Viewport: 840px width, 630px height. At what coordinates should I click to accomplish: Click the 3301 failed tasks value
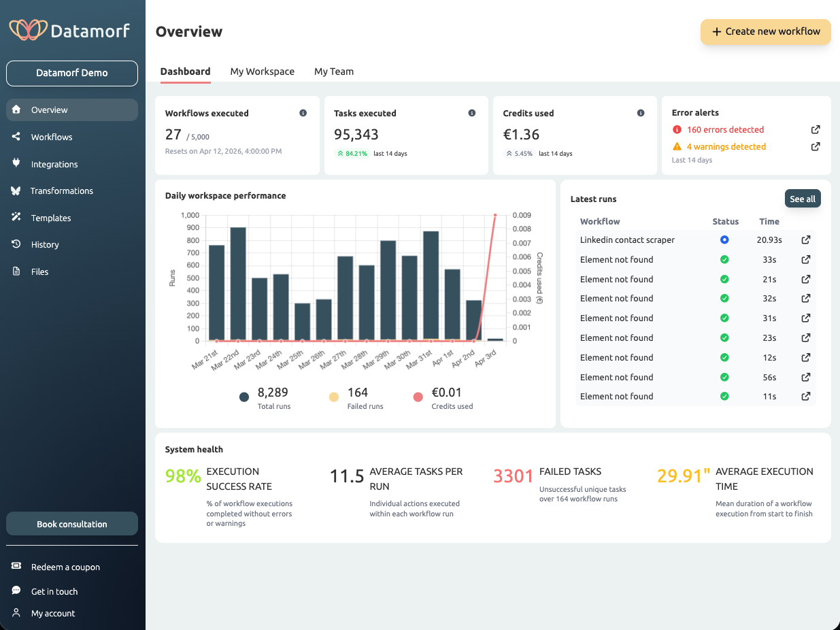point(514,476)
